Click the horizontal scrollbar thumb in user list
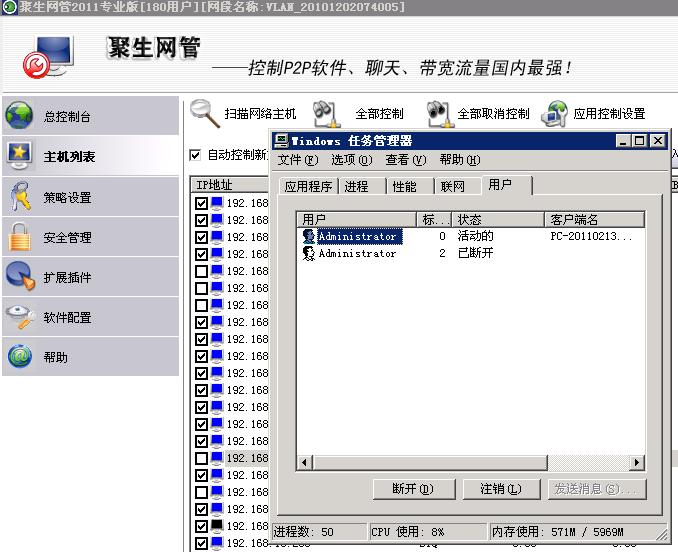This screenshot has height=552, width=678. click(x=430, y=463)
